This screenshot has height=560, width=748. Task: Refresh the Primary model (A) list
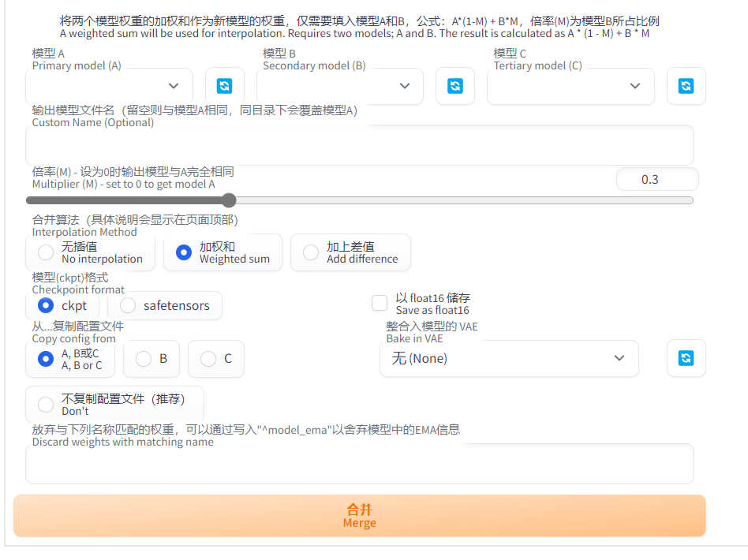[225, 86]
